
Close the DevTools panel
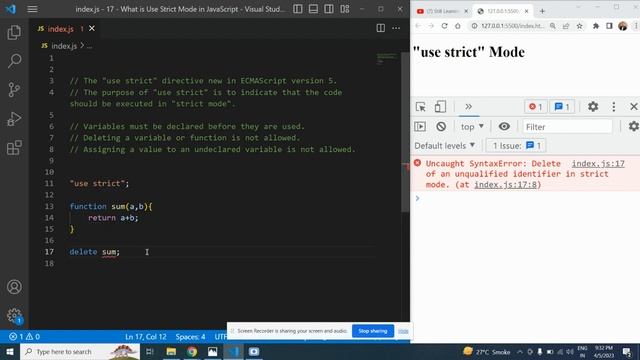633,107
